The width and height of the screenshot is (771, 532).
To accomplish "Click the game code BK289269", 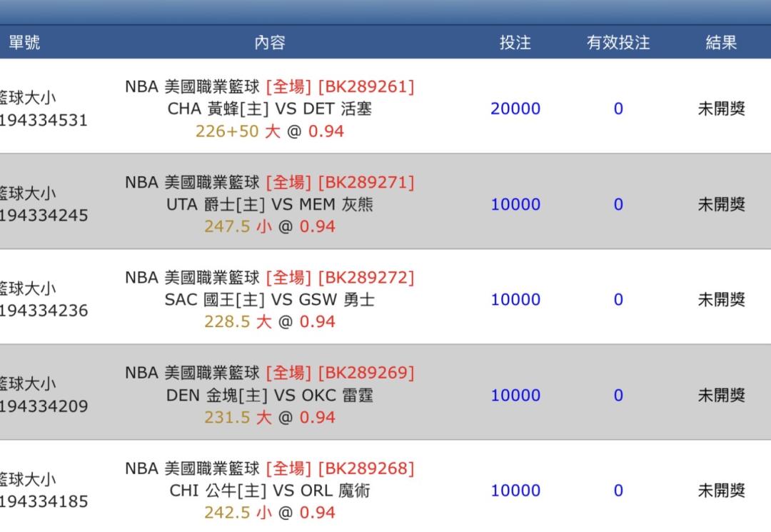I will click(x=366, y=373).
